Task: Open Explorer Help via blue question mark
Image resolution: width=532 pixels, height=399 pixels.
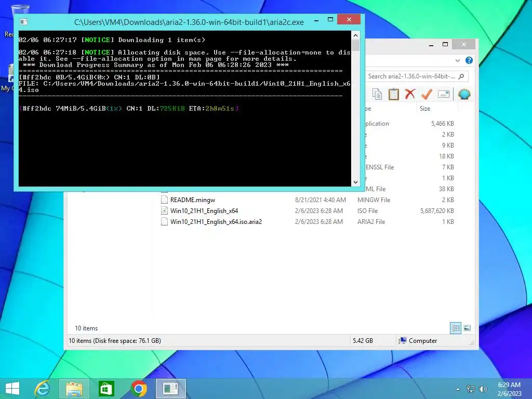Action: pos(469,60)
